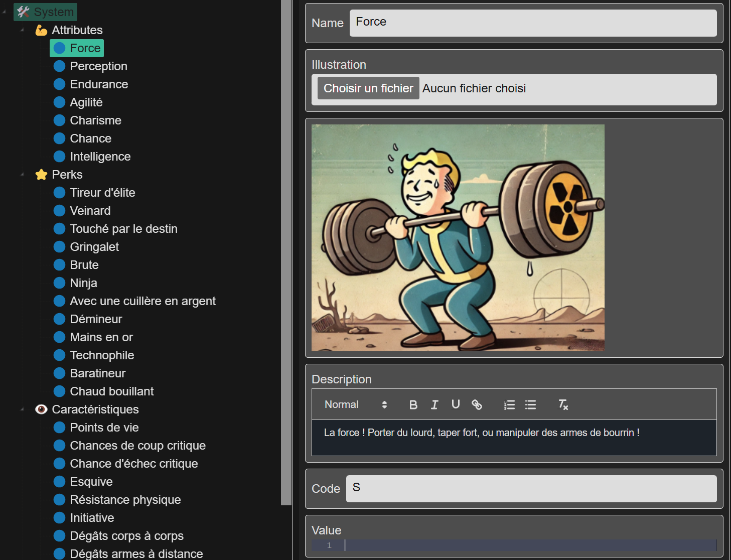The image size is (731, 560).
Task: Toggle underline formatting in the Description toolbar
Action: point(456,404)
